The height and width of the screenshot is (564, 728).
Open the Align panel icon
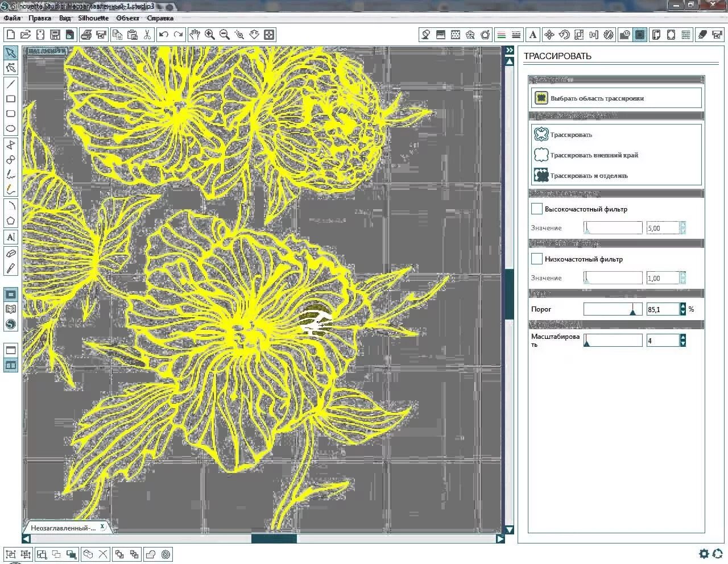594,35
